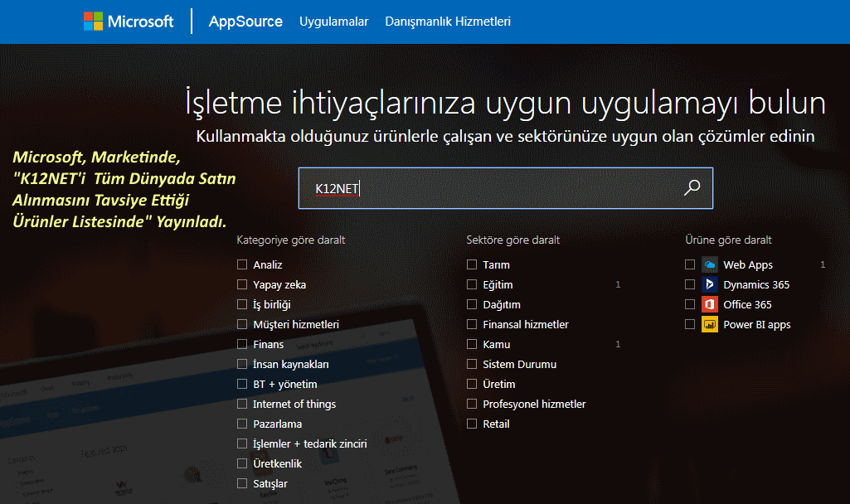Check the Finansal hizmetler checkbox

coord(472,325)
